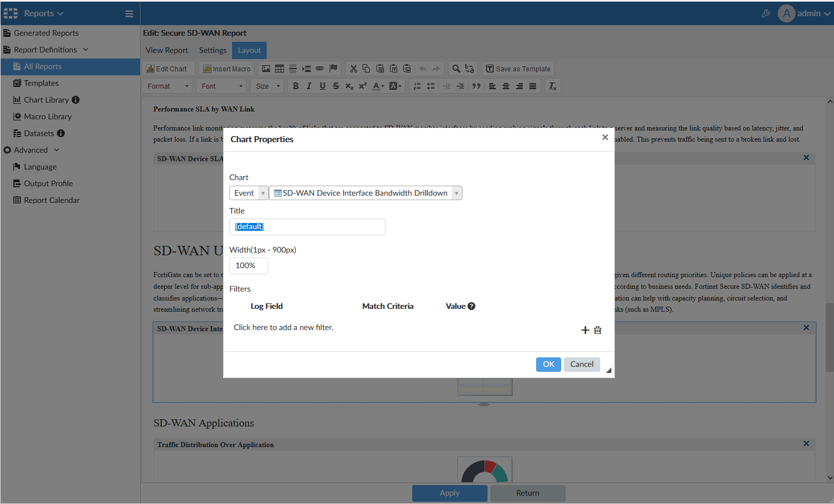
Task: Insert a horizontal line
Action: pos(293,69)
